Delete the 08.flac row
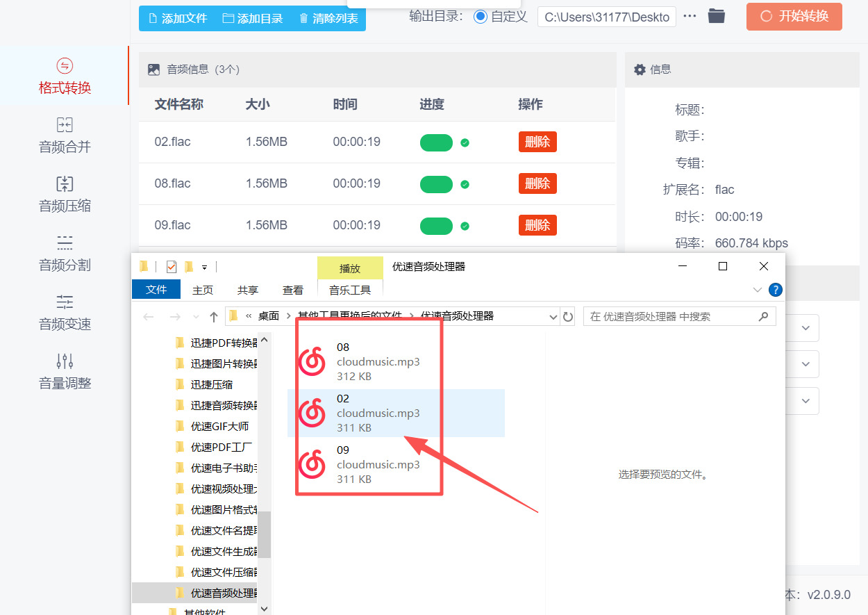Viewport: 868px width, 615px height. click(x=537, y=183)
